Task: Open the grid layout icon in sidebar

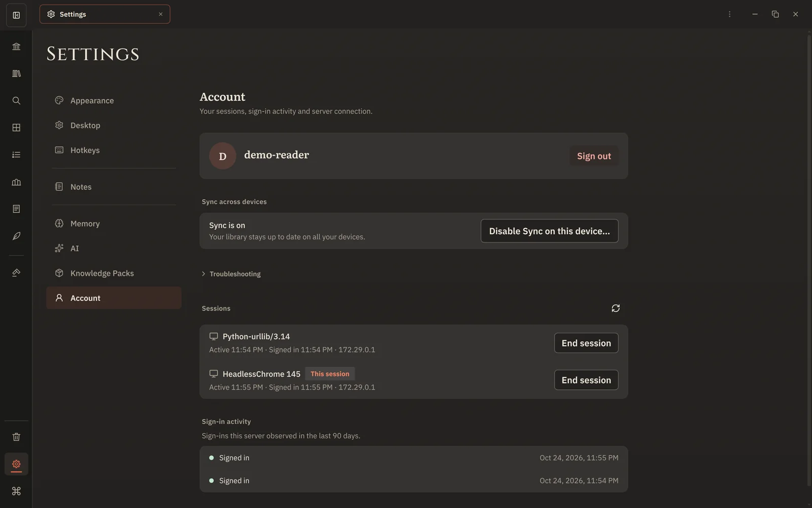Action: click(x=16, y=128)
